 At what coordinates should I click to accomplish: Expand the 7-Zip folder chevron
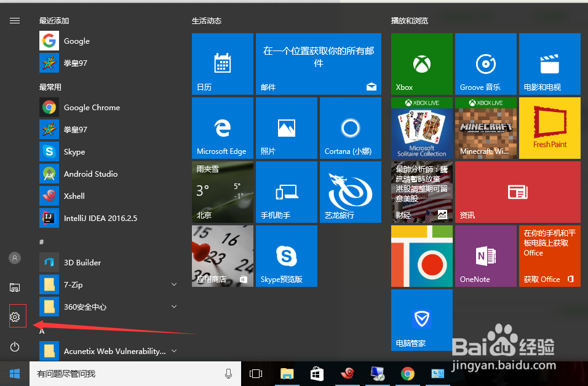(174, 284)
